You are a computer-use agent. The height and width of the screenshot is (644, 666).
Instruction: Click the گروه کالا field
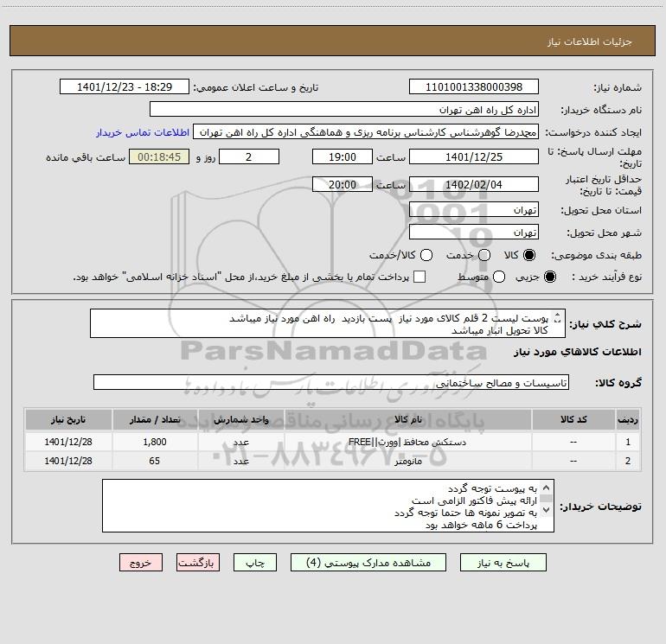[x=331, y=382]
